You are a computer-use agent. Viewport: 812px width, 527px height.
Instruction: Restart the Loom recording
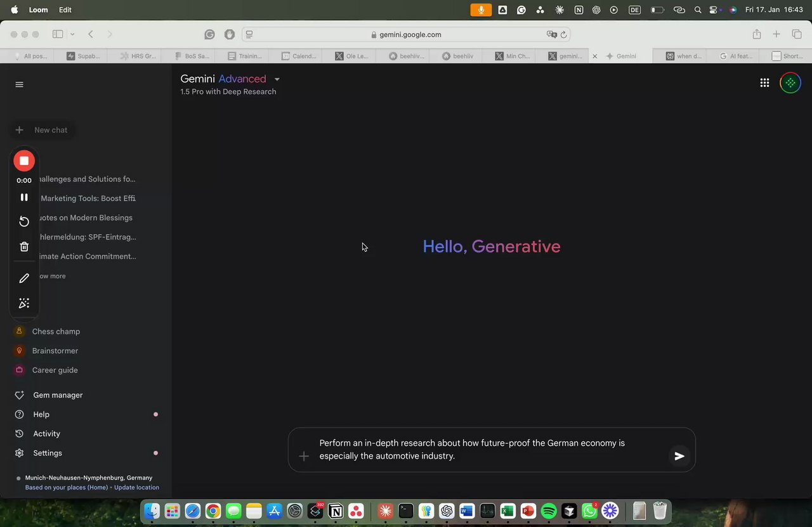pyautogui.click(x=24, y=221)
